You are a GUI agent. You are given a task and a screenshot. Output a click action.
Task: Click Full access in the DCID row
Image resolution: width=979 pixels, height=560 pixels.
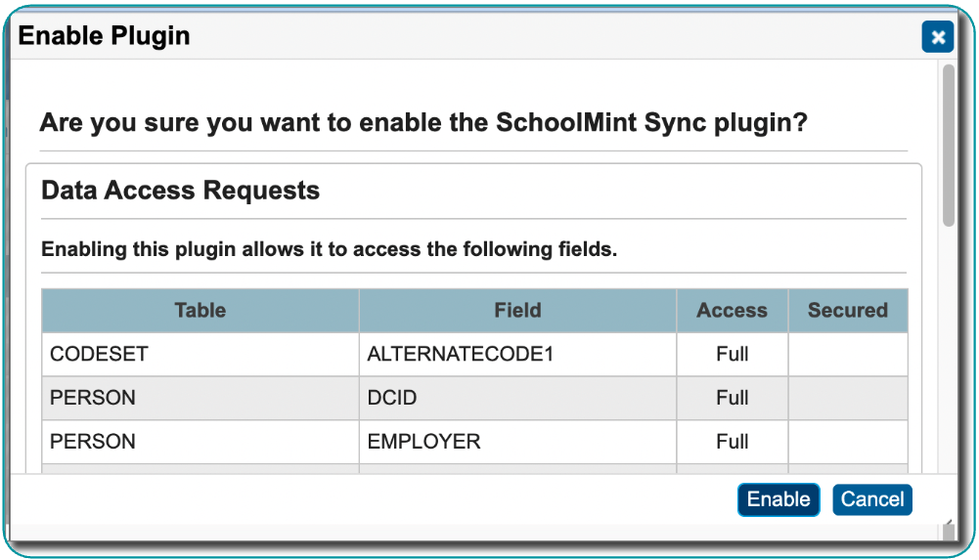click(732, 398)
